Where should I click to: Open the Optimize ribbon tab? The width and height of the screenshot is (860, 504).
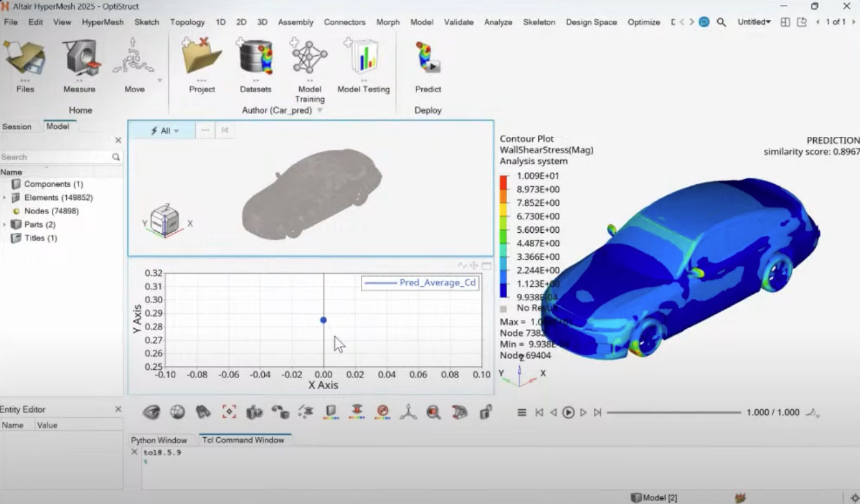tap(644, 22)
